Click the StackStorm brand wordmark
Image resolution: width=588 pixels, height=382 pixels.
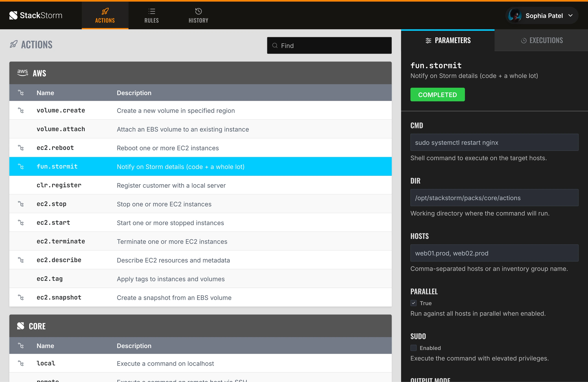coord(41,15)
